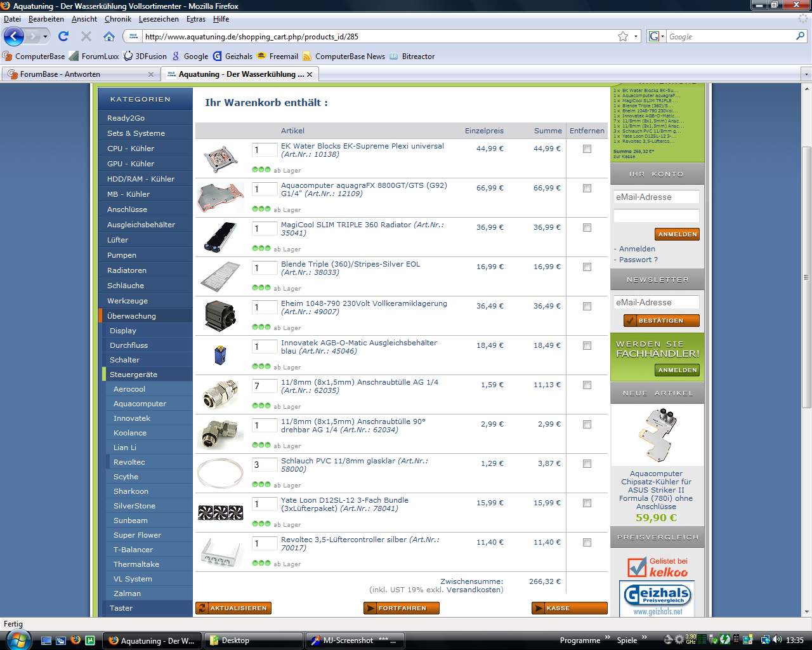
Task: Expand the Programme toolbar chevron in taskbar
Action: 607,637
